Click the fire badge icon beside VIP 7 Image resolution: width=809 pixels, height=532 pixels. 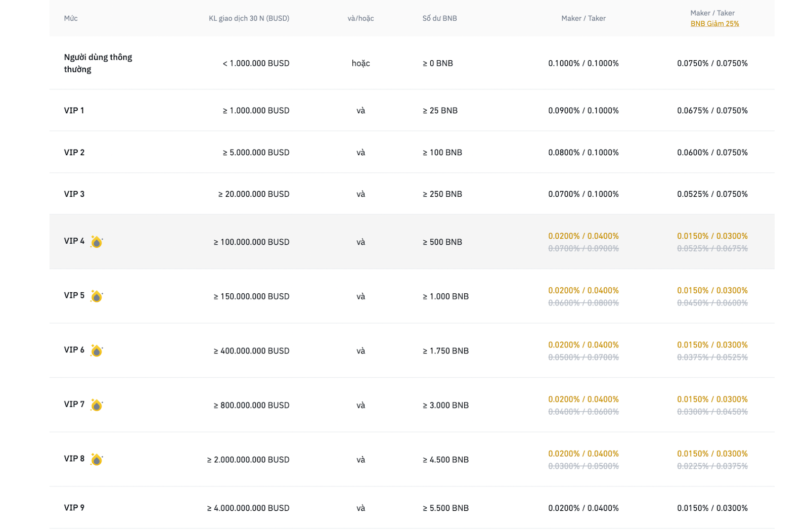click(97, 405)
